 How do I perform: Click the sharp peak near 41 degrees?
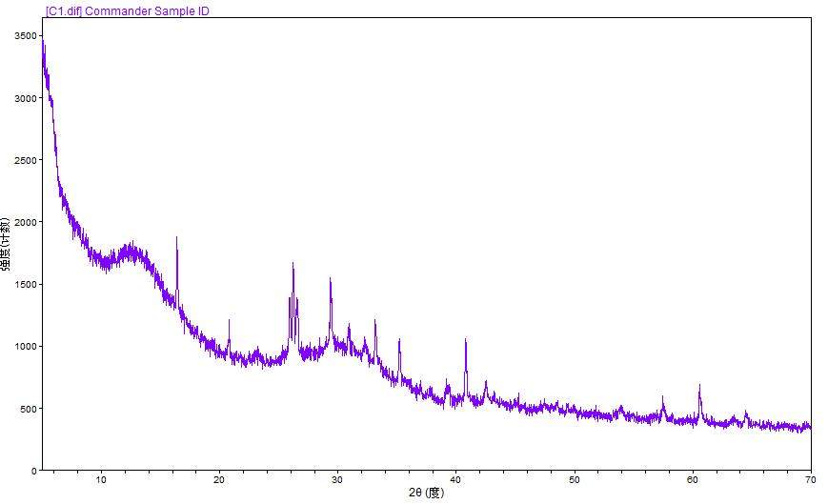[465, 341]
